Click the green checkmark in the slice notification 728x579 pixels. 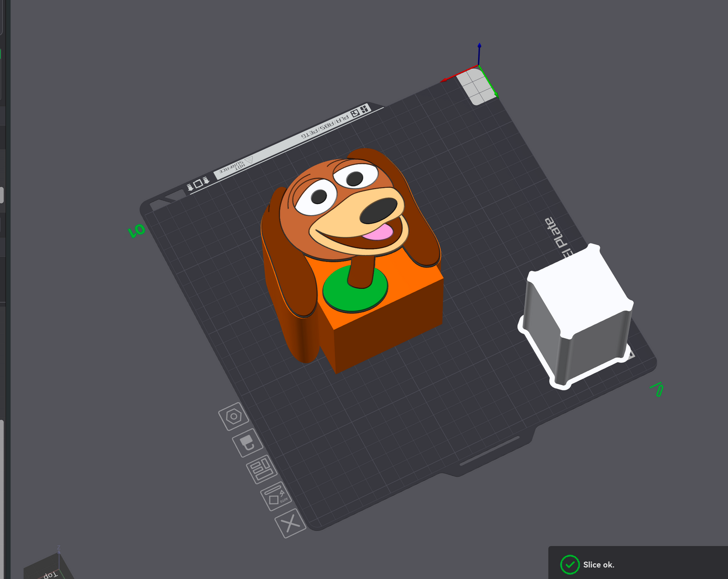tap(570, 565)
